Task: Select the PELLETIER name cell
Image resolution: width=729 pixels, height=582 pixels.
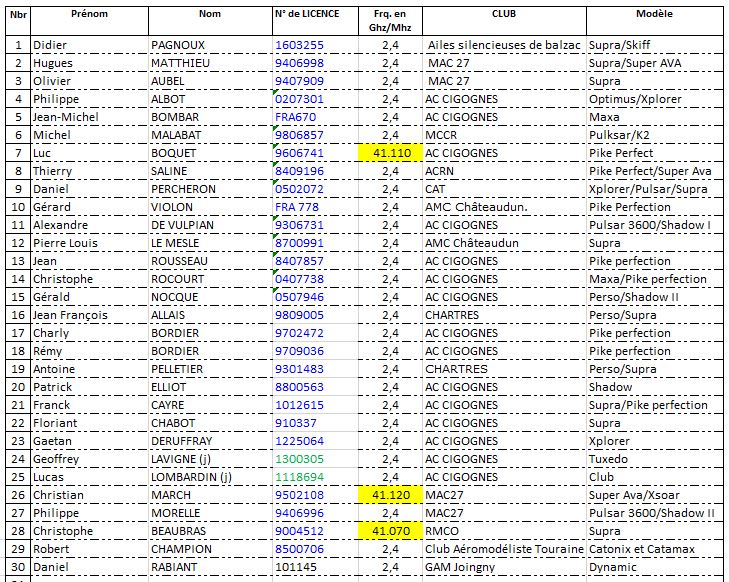Action: [x=210, y=369]
